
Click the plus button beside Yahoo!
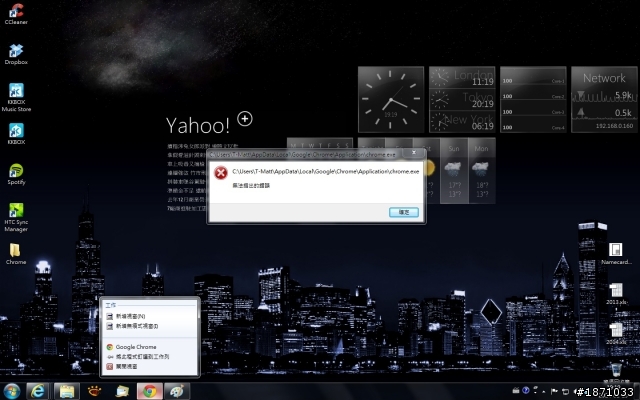click(x=245, y=119)
